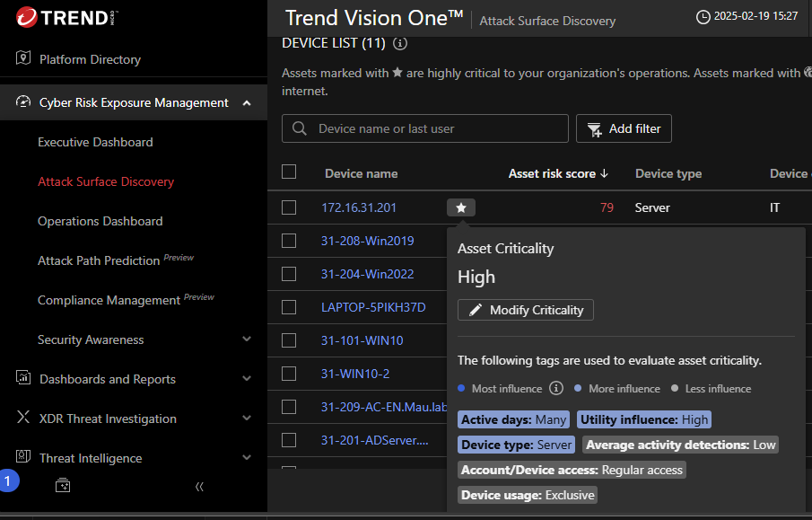The height and width of the screenshot is (520, 812).
Task: Click the info icon beside Most influence
Action: (556, 389)
